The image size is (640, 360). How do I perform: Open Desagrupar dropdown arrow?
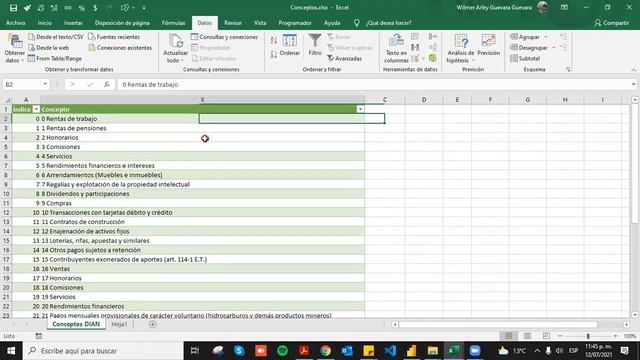[553, 48]
